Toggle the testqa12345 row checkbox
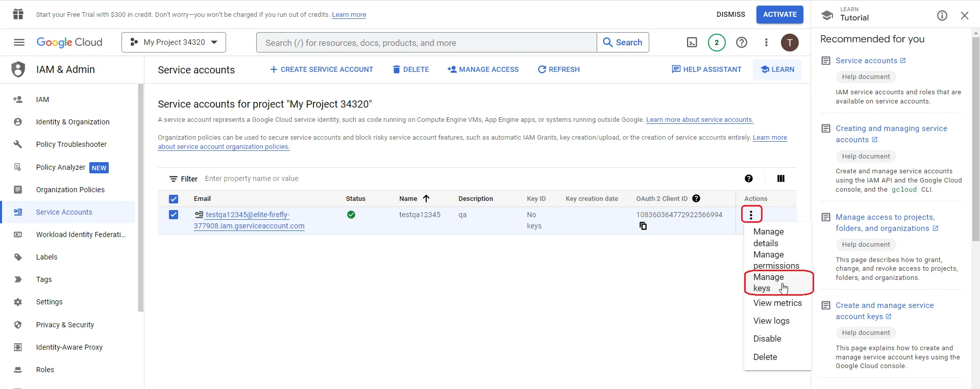 click(174, 215)
